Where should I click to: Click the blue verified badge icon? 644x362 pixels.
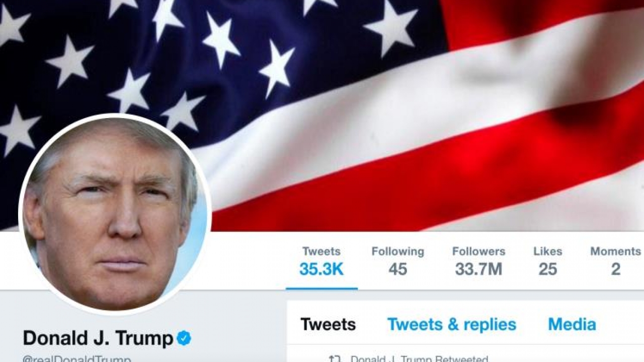point(184,338)
